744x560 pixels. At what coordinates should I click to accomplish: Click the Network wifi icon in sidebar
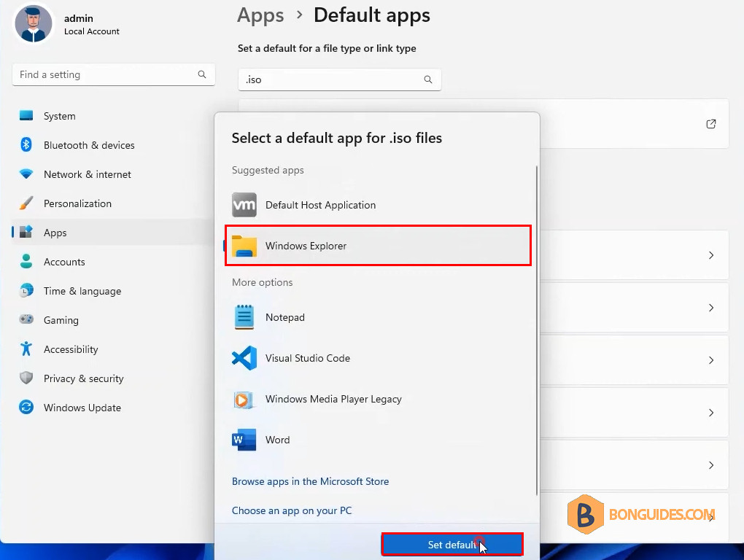pos(26,174)
